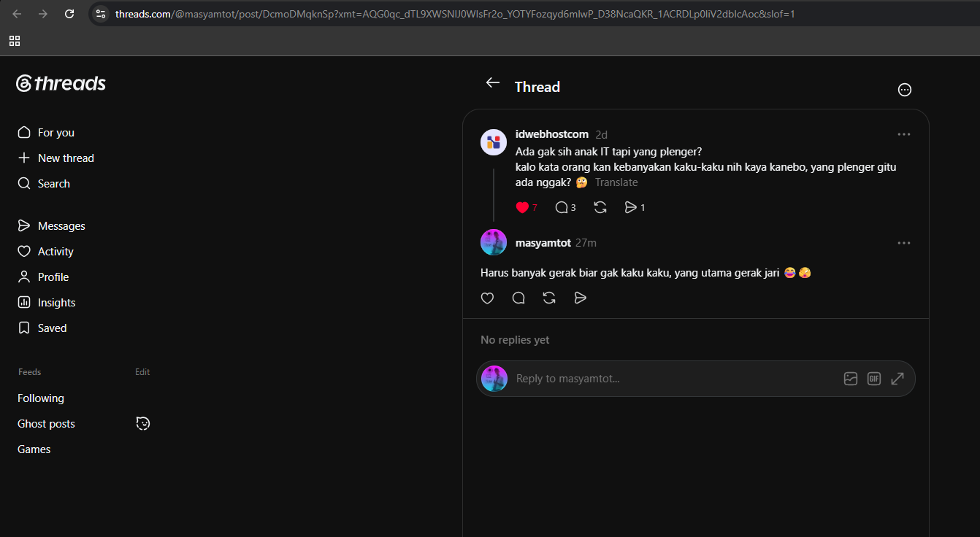Like the idwebhostcom post with red heart
This screenshot has width=980, height=537.
pos(522,207)
